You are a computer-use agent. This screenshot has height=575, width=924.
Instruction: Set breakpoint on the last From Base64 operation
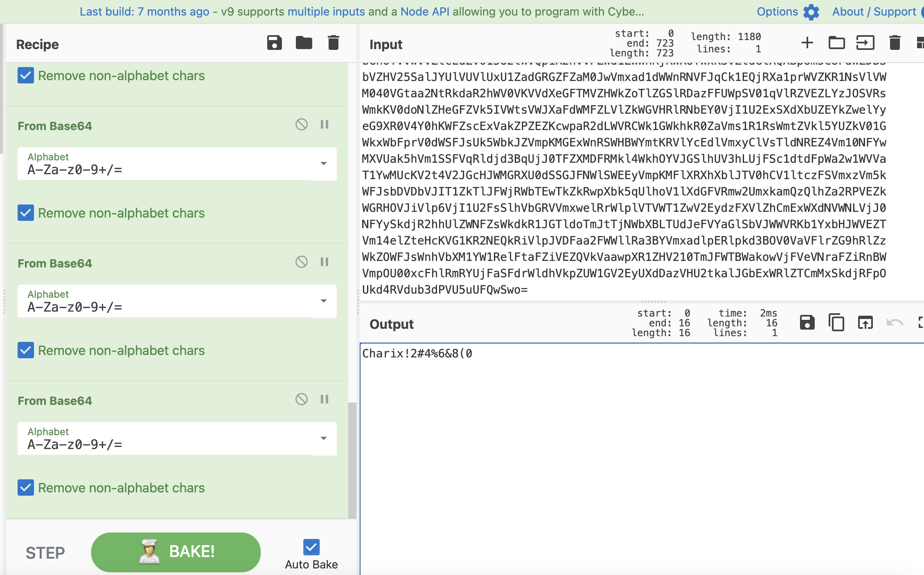point(325,399)
